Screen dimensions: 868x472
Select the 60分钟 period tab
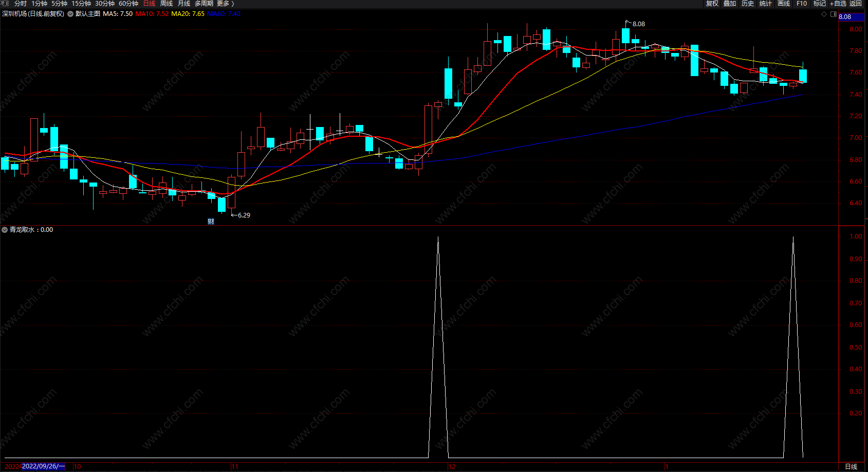click(128, 4)
